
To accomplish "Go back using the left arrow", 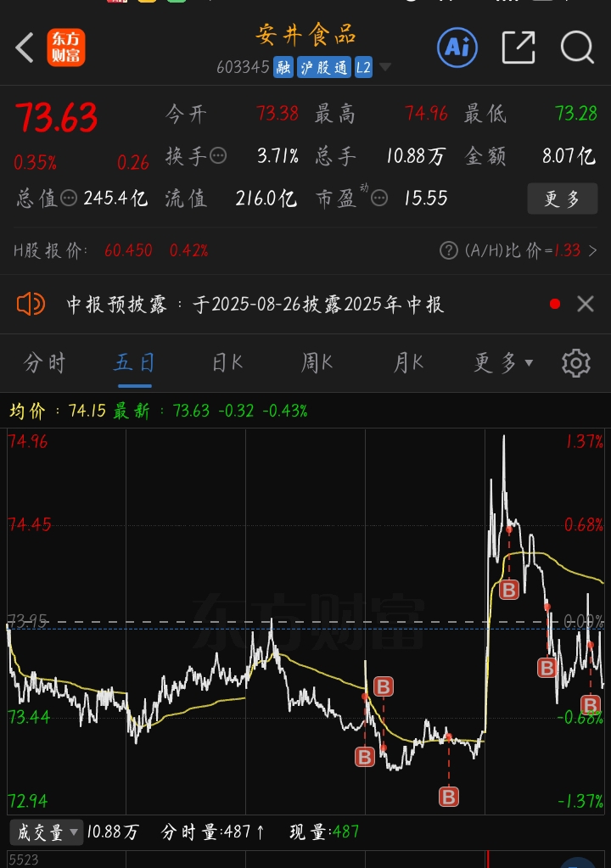I will [25, 48].
